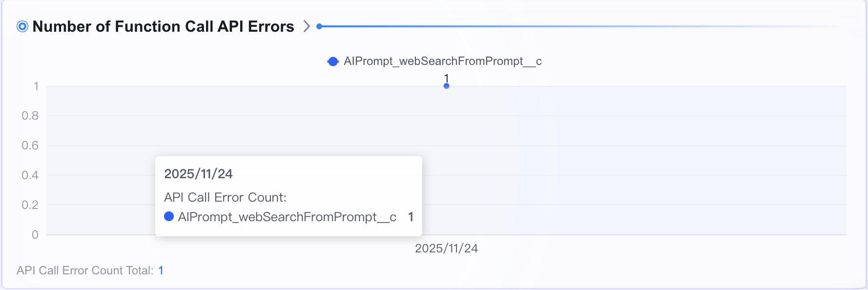Viewport: 868px width, 290px height.
Task: Click the 0.8 y-axis tick label
Action: click(x=30, y=116)
